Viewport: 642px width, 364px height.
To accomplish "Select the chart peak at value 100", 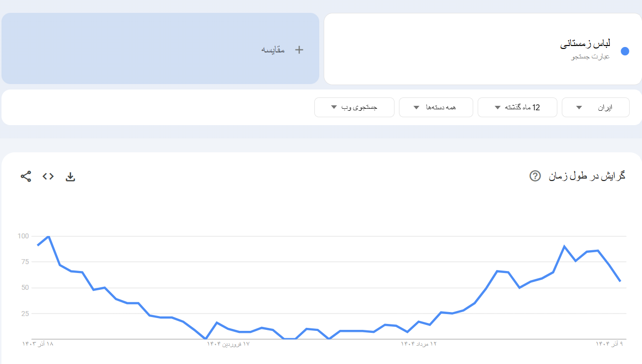I will coord(49,236).
